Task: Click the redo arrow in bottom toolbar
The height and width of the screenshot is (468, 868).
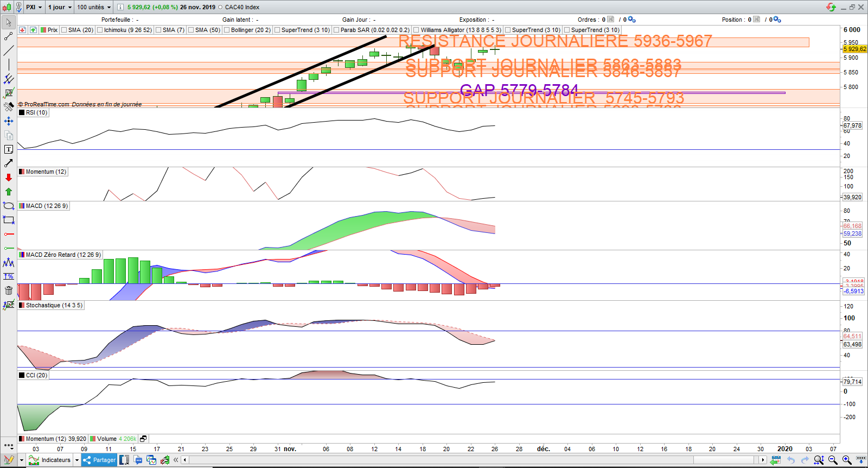Action: click(805, 460)
